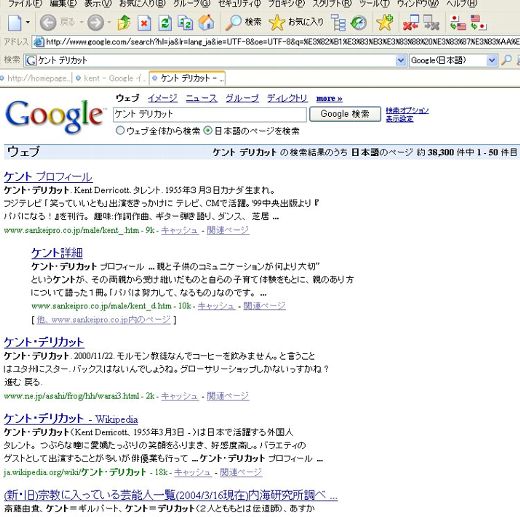Expand the search bar history dropdown arrow

coord(401,60)
